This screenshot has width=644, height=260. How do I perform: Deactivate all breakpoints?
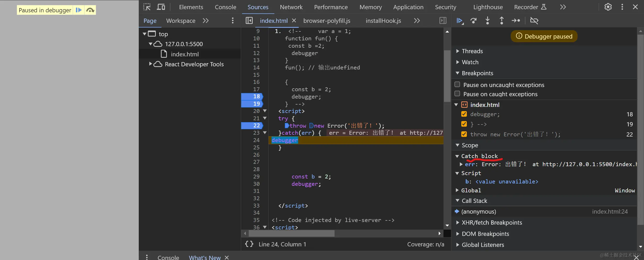(x=534, y=20)
